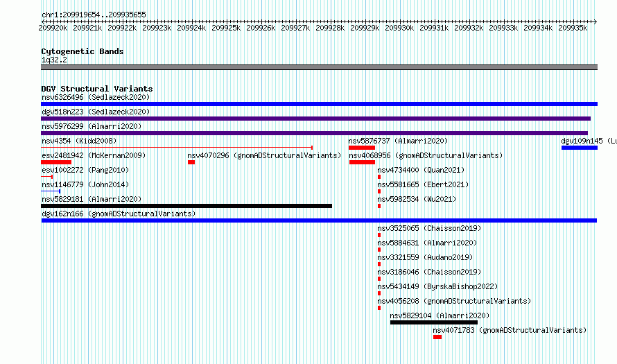The height and width of the screenshot is (364, 617).
Task: Open nsv4354 (Kidd2008) variant label
Action: [x=79, y=141]
